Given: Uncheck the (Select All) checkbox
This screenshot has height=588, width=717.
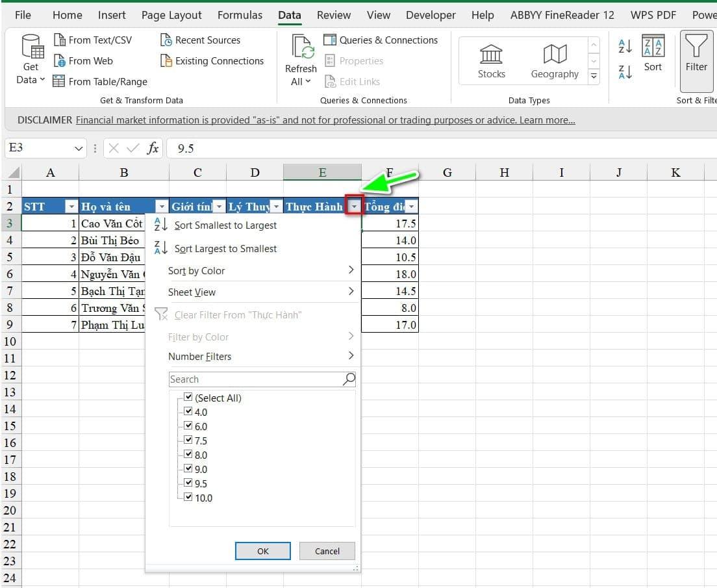Looking at the screenshot, I should tap(188, 398).
